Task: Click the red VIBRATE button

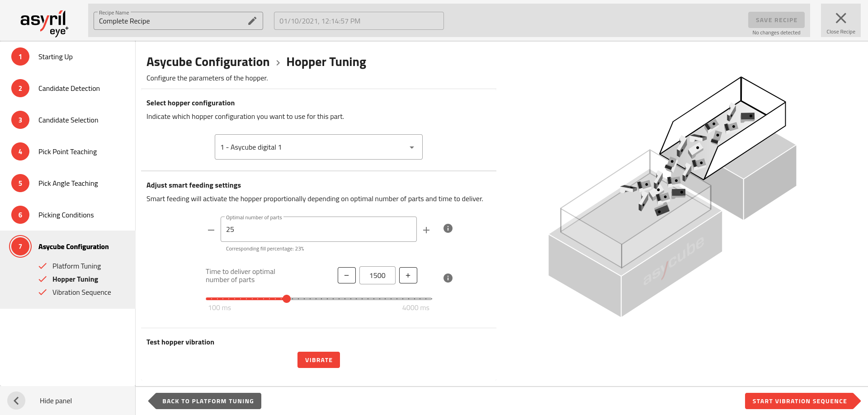Action: tap(318, 360)
